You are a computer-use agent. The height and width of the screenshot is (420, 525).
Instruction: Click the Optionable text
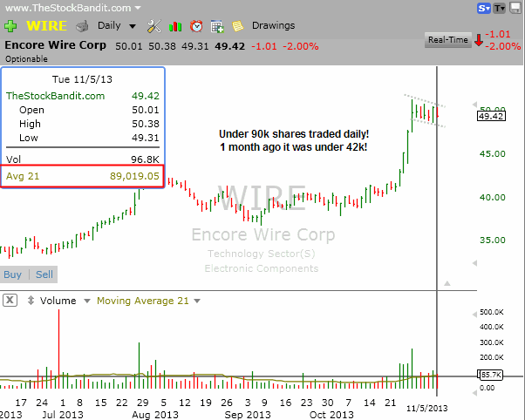point(26,59)
